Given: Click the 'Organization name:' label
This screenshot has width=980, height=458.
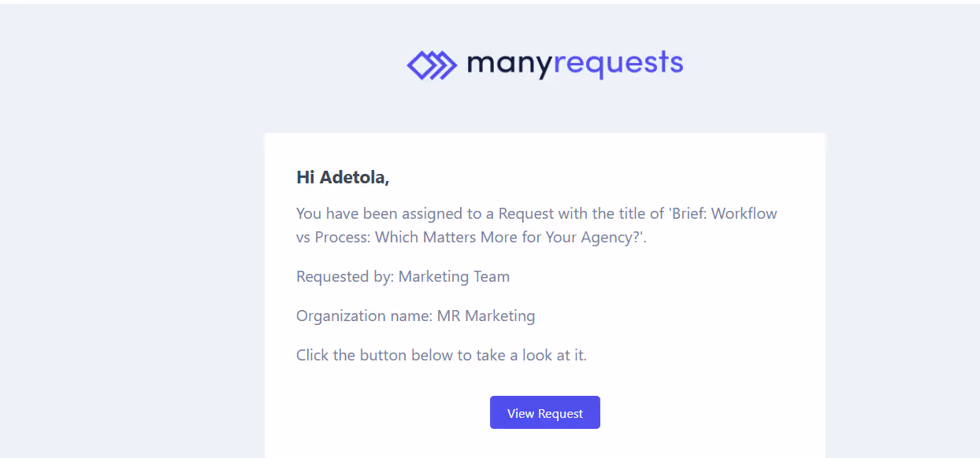Looking at the screenshot, I should tap(365, 316).
